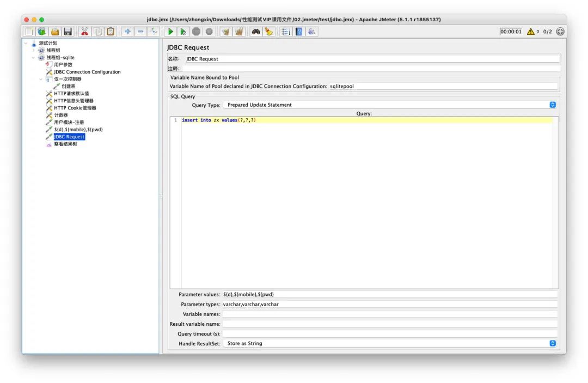Select HTTP Cookie管理器 in the tree
Image resolution: width=588 pixels, height=383 pixels.
(x=75, y=108)
